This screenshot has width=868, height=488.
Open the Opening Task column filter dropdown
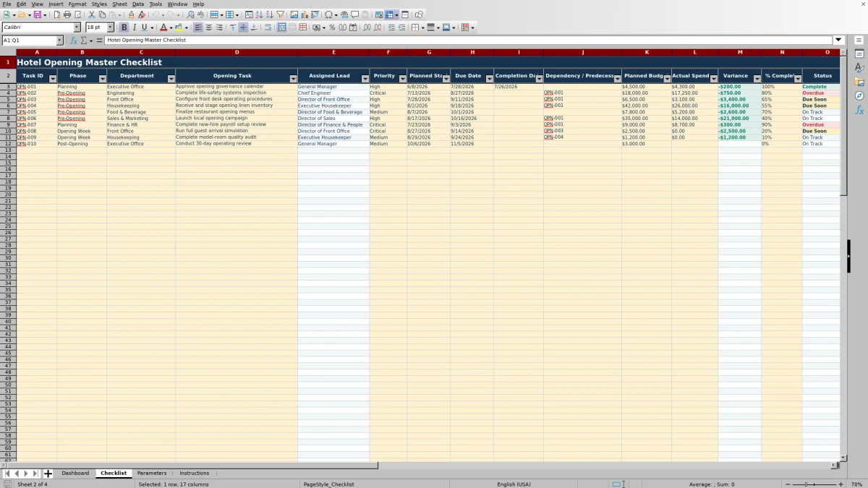pyautogui.click(x=293, y=79)
